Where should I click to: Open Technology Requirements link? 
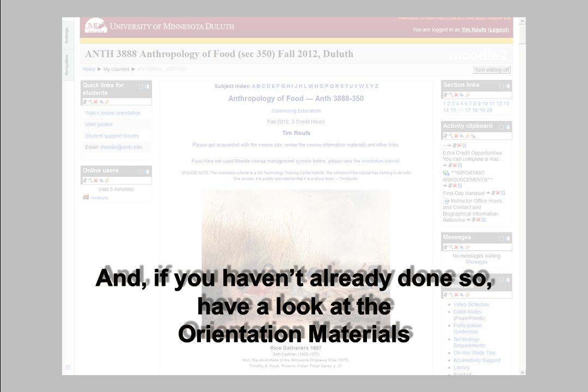click(x=469, y=342)
